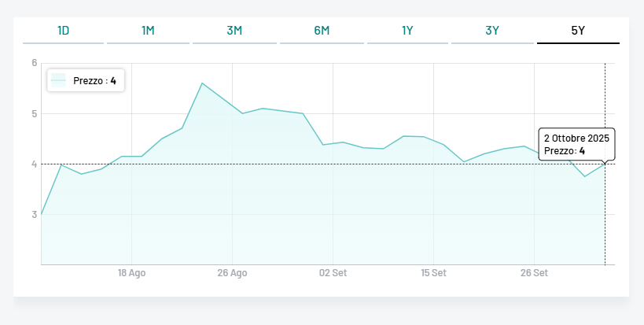Switch to the 1D time range tab

[x=64, y=31]
